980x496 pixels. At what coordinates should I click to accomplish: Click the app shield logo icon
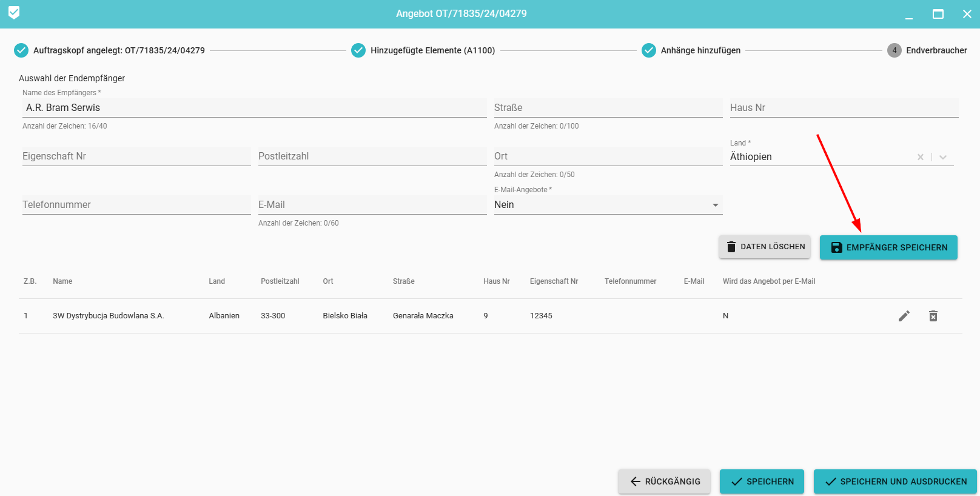(14, 13)
